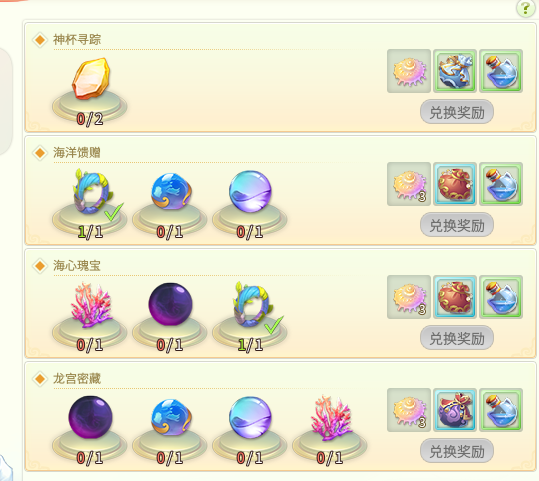Select the light purple bubble in 海洋馈赠
Viewport: 539px width, 481px height.
250,191
